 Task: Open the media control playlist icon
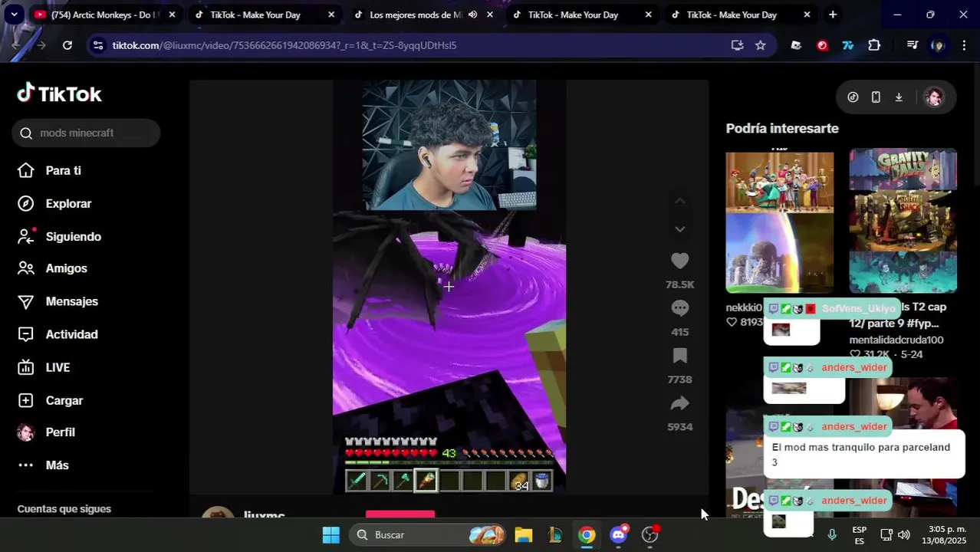click(912, 45)
